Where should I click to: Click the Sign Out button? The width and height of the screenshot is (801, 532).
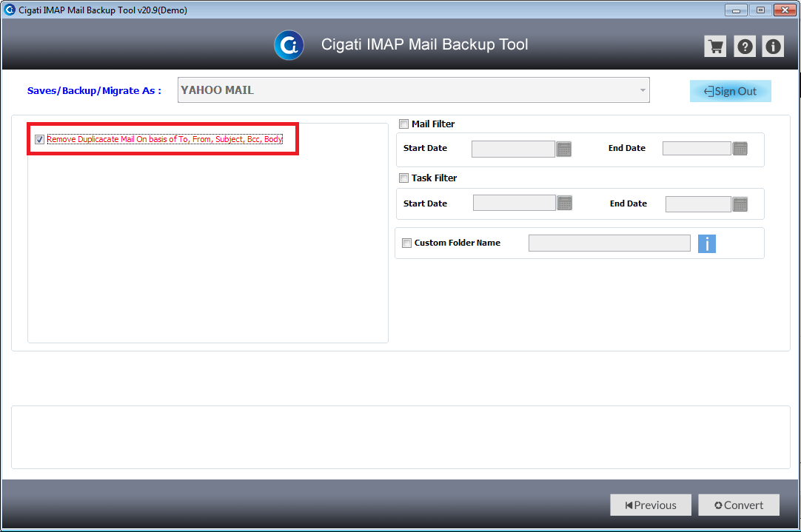click(x=731, y=92)
